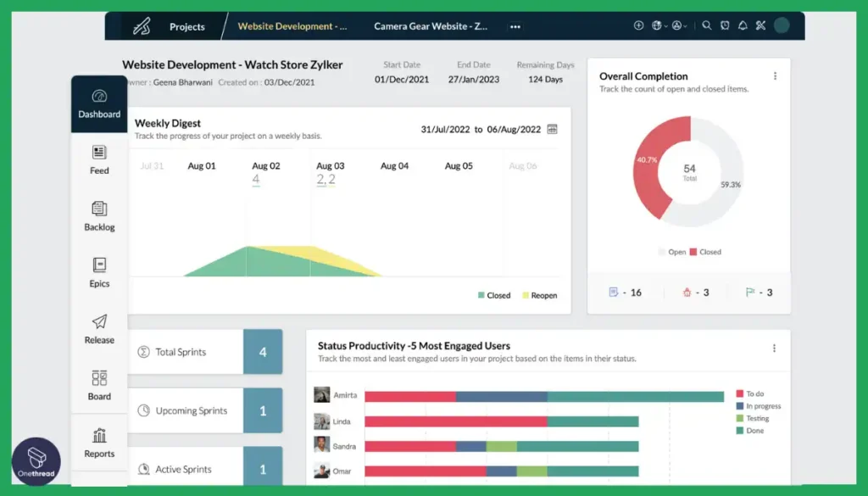The image size is (868, 496).
Task: Select the Aug 03 value 2, 2
Action: click(x=326, y=180)
